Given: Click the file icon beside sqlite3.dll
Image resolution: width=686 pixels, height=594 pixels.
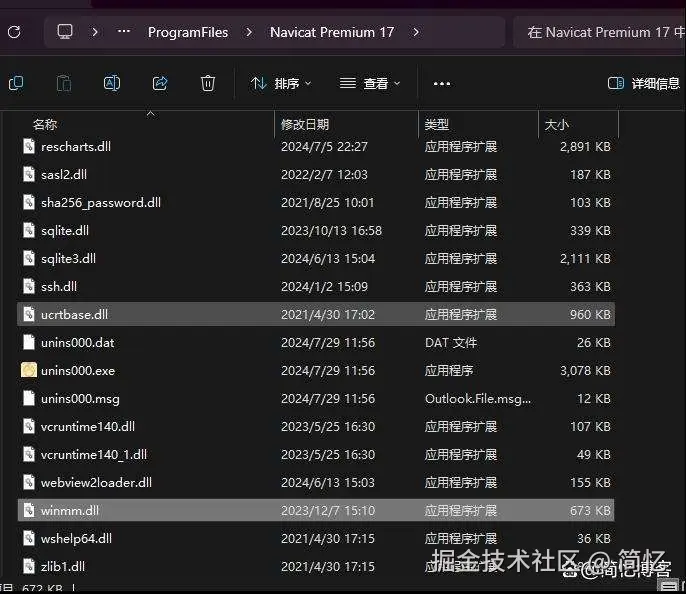Looking at the screenshot, I should coord(29,259).
